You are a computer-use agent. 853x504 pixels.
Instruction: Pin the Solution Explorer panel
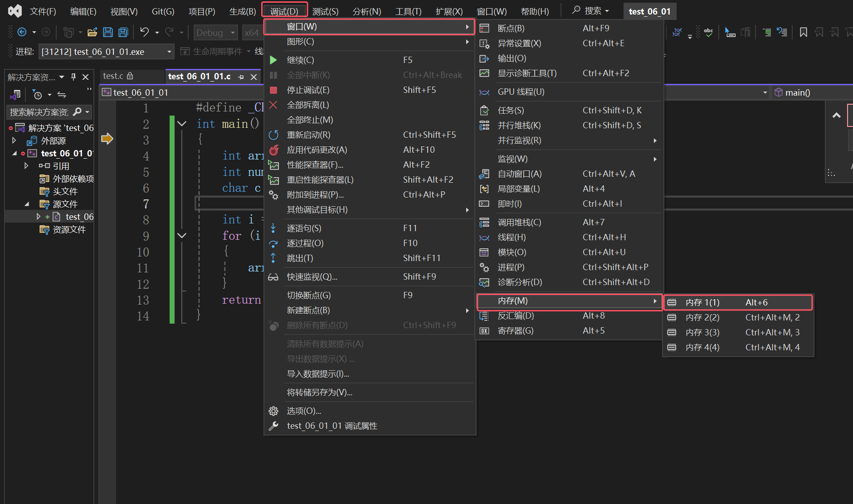(73, 77)
